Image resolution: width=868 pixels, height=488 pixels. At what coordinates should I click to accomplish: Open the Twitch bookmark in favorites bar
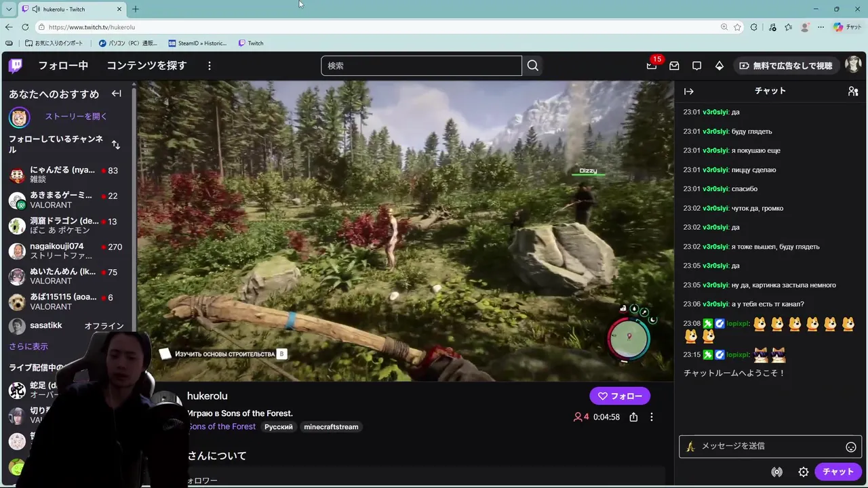pyautogui.click(x=251, y=43)
